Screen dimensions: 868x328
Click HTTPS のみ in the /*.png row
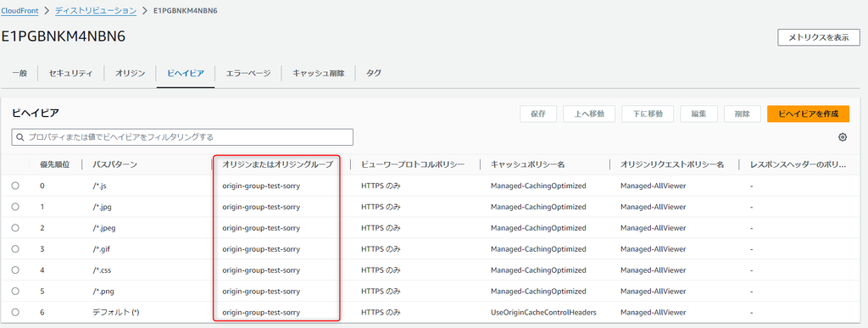click(381, 291)
